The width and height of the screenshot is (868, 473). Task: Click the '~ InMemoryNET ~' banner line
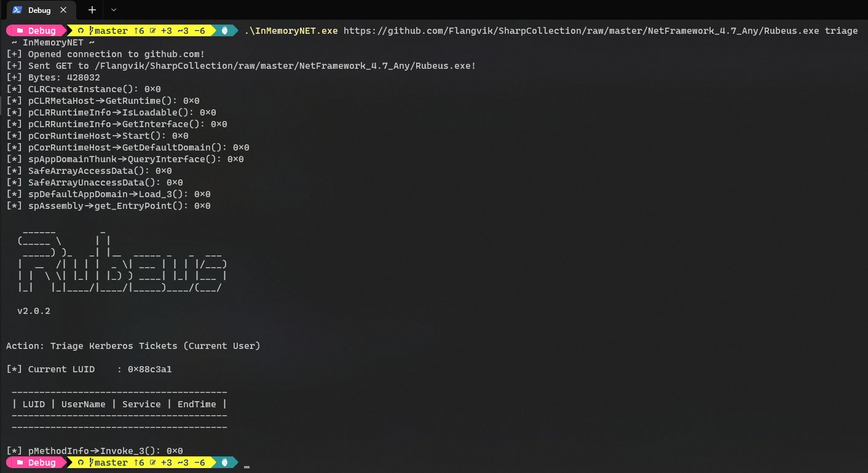coord(53,42)
